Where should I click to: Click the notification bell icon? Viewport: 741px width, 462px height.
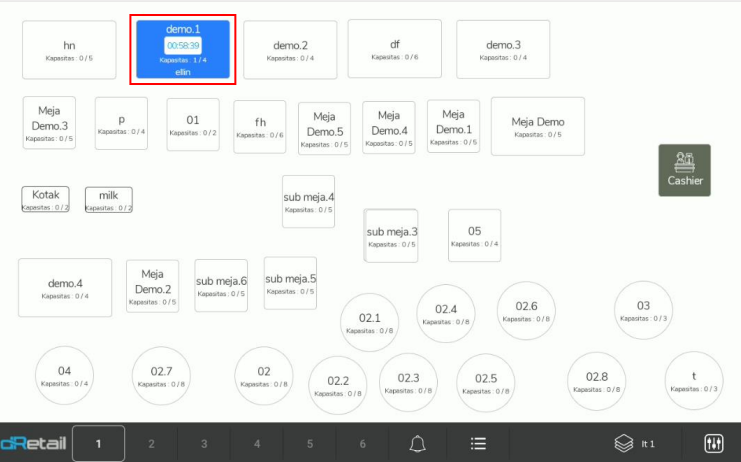tap(417, 443)
